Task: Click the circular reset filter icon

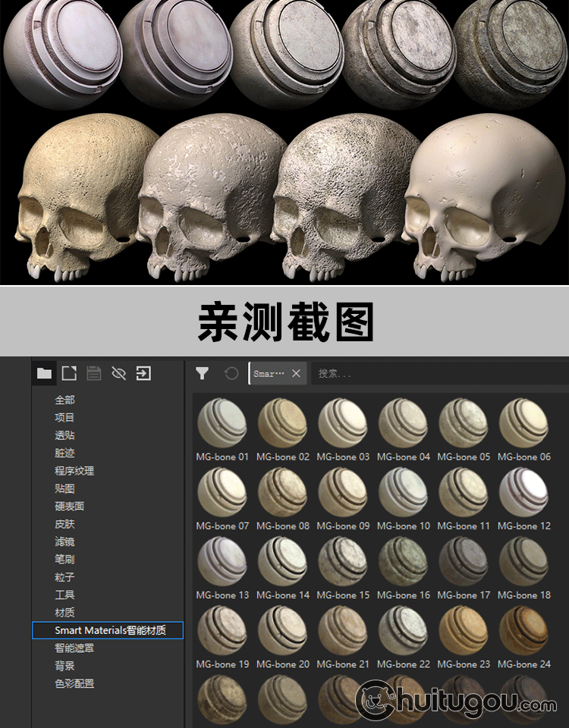Action: click(x=231, y=373)
